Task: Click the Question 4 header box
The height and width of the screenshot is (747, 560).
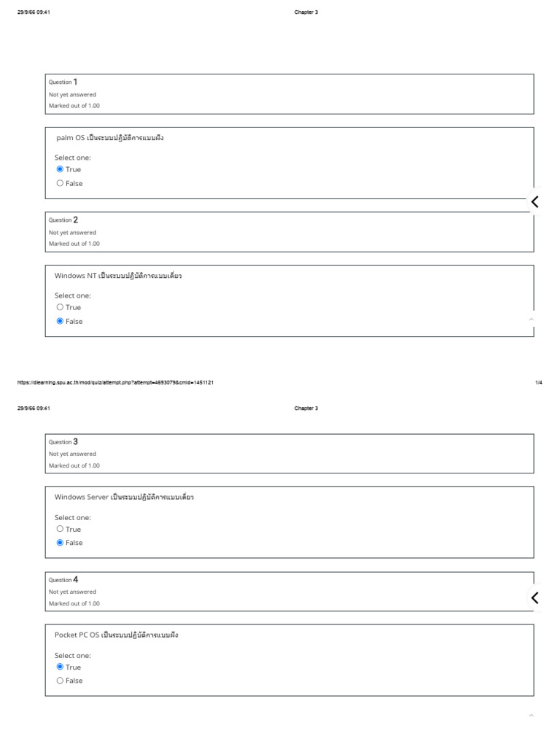Action: tap(289, 591)
